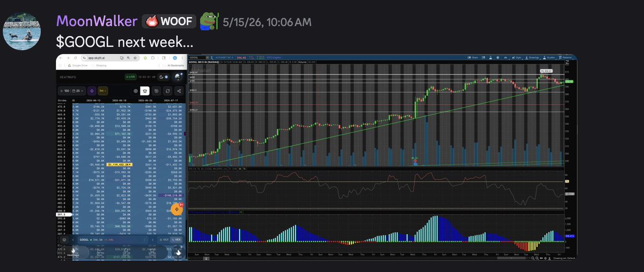Click the database stack icon
Viewport: 644px width, 272px height.
pyautogui.click(x=64, y=240)
